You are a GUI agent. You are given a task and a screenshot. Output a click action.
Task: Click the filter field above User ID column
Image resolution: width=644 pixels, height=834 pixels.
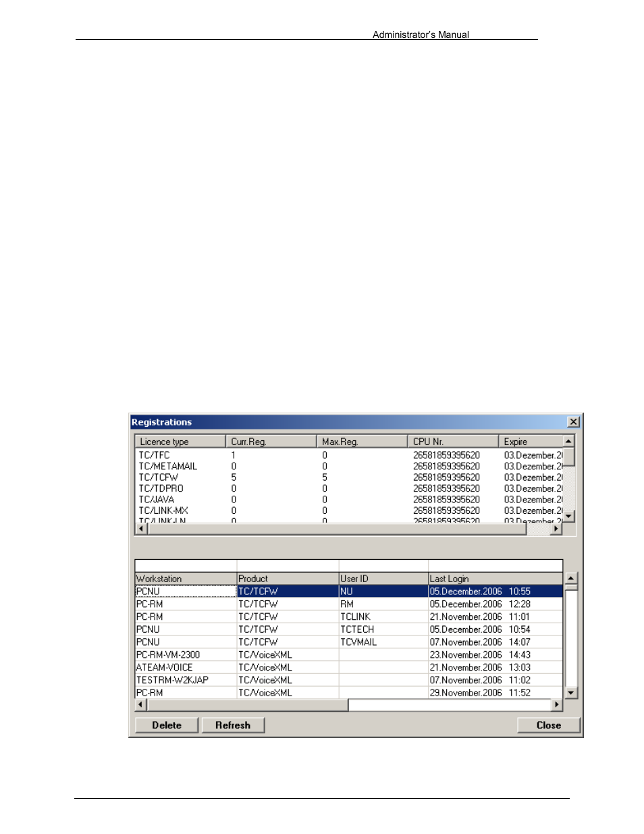383,566
